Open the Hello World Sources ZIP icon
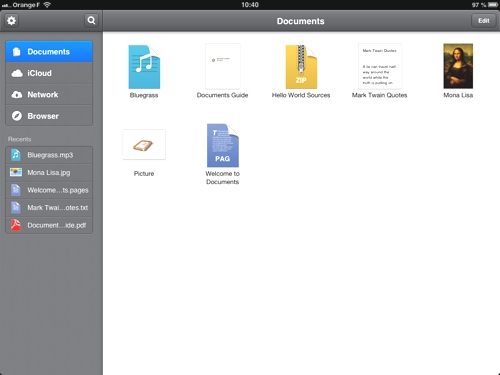The height and width of the screenshot is (375, 500). [301, 67]
